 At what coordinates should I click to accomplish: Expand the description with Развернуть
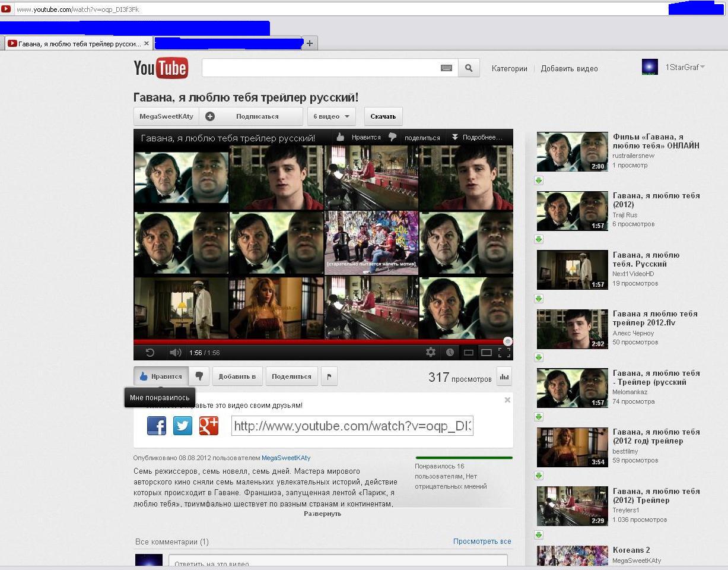click(x=323, y=514)
